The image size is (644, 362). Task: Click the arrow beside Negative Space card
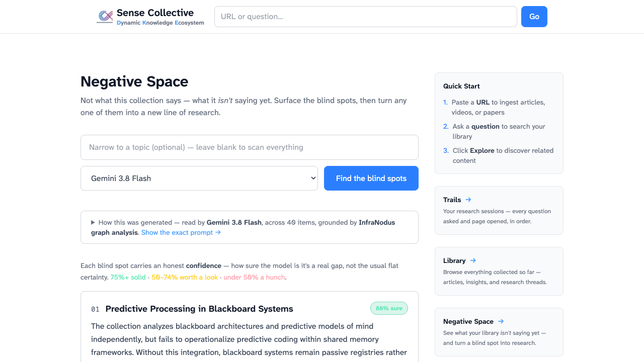(501, 321)
